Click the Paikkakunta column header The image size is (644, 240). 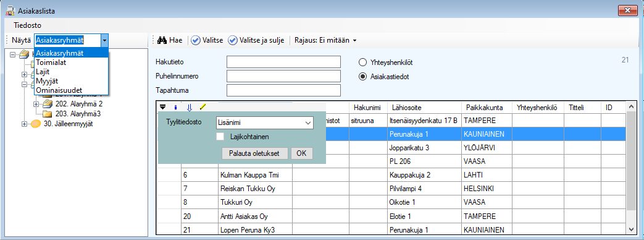click(x=487, y=107)
